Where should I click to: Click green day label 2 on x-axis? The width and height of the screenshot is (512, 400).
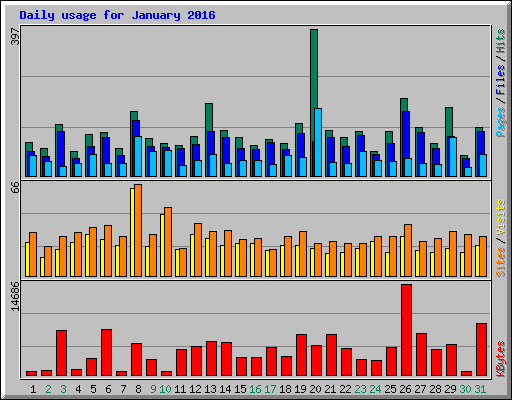[x=48, y=389]
